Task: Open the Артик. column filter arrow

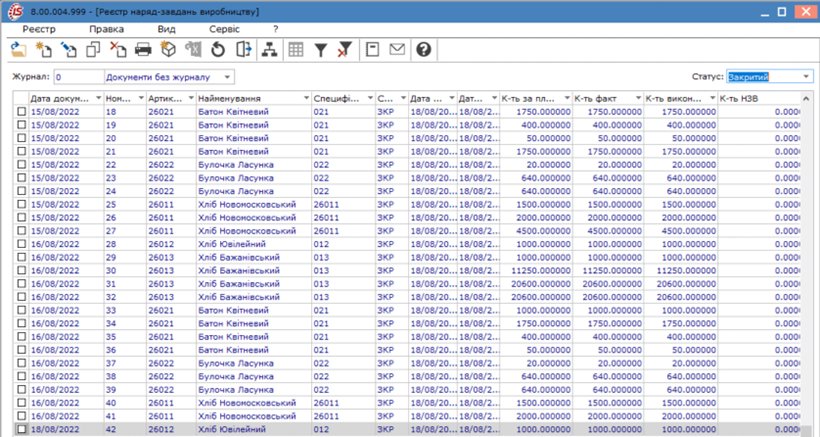Action: coord(191,98)
